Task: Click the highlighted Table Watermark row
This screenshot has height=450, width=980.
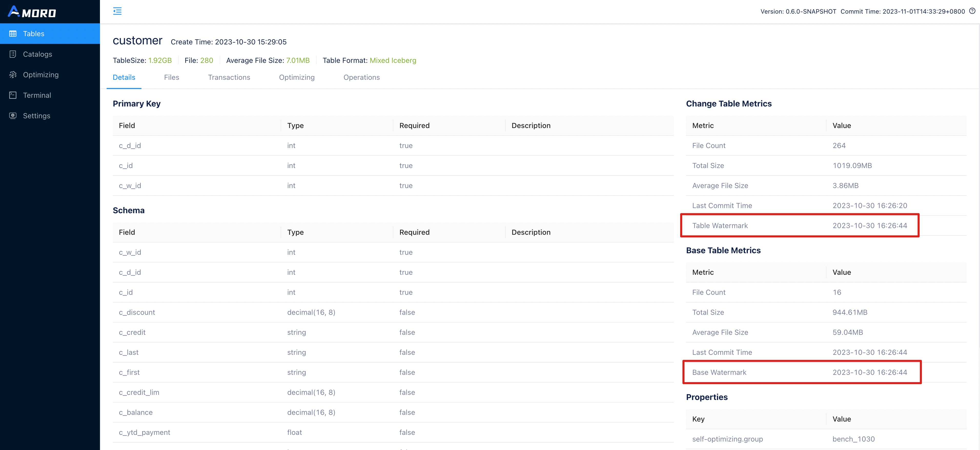Action: [799, 225]
